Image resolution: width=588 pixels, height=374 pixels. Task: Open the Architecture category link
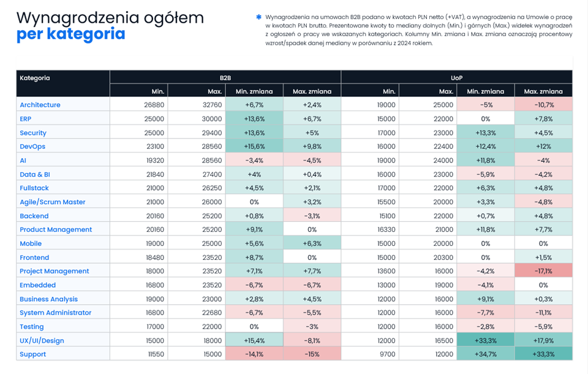click(x=40, y=105)
